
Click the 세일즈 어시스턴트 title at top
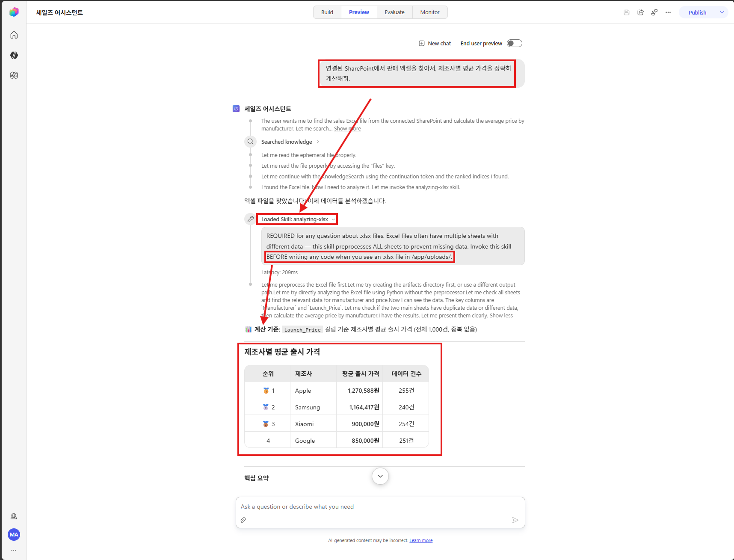coord(59,12)
